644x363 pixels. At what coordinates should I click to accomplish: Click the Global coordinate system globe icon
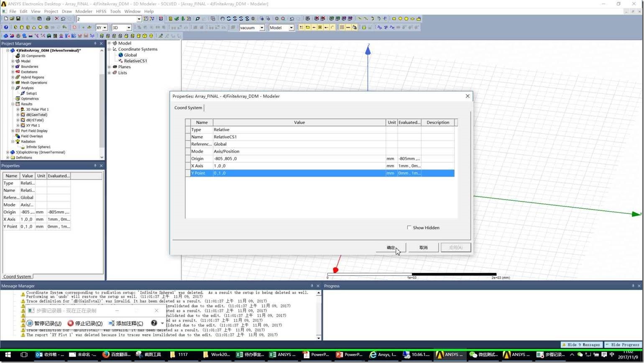(x=121, y=55)
